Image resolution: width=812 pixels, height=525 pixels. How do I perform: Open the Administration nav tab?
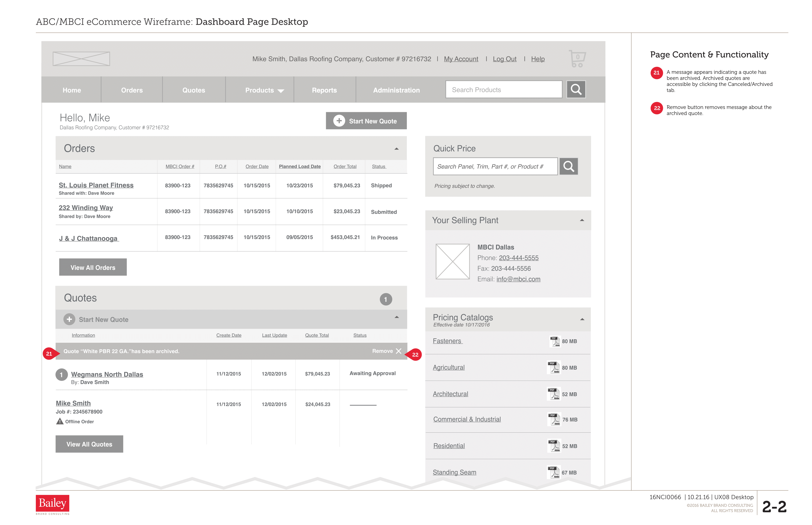point(396,90)
